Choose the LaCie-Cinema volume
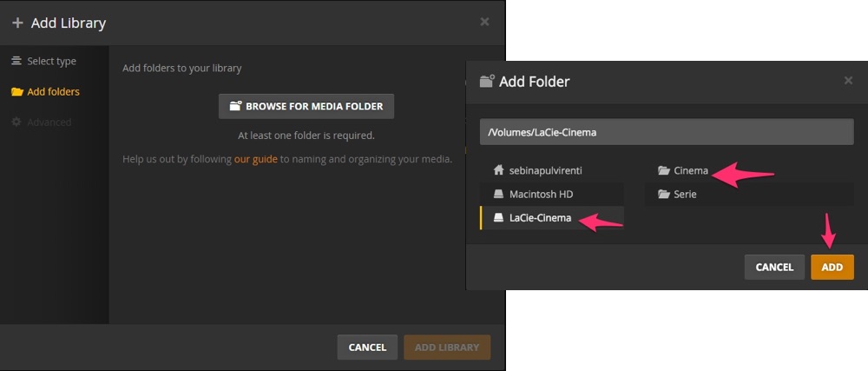 [540, 218]
